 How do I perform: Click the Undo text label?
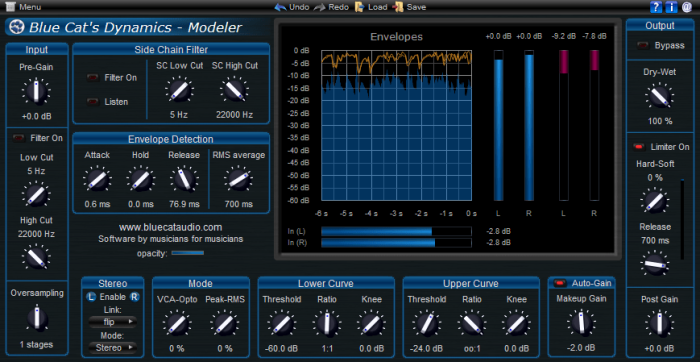click(x=299, y=7)
